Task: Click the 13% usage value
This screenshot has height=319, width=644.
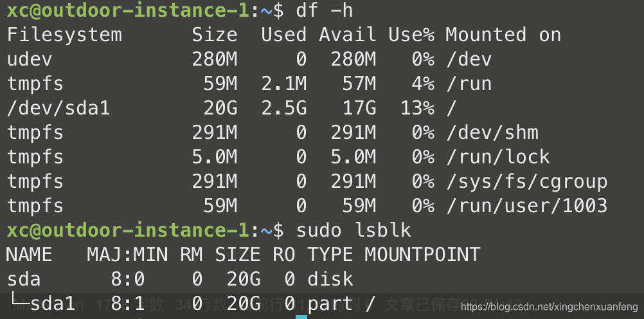Action: click(417, 108)
